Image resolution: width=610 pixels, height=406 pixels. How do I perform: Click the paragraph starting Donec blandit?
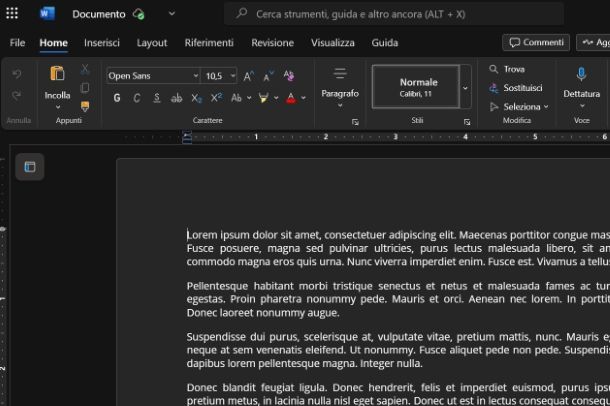(398, 394)
